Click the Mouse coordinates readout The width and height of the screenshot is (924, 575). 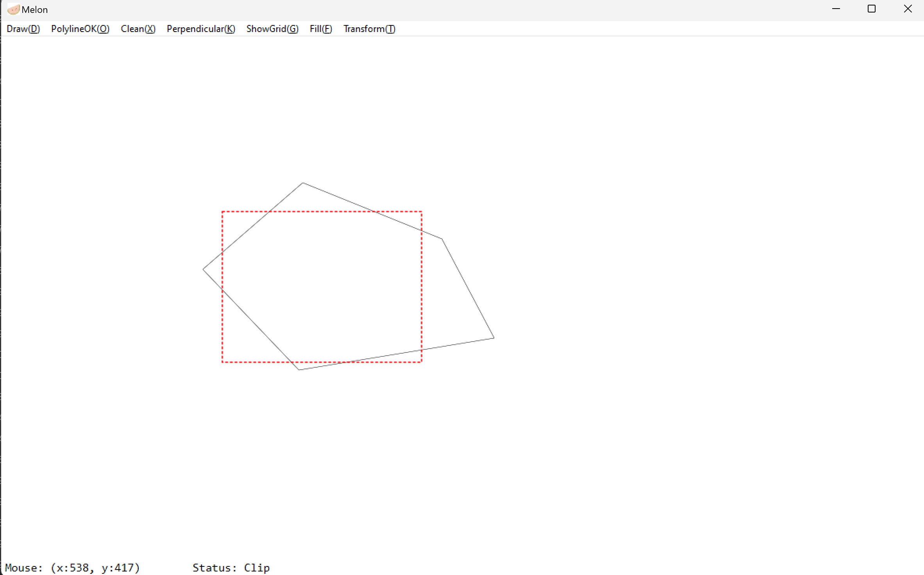point(72,568)
